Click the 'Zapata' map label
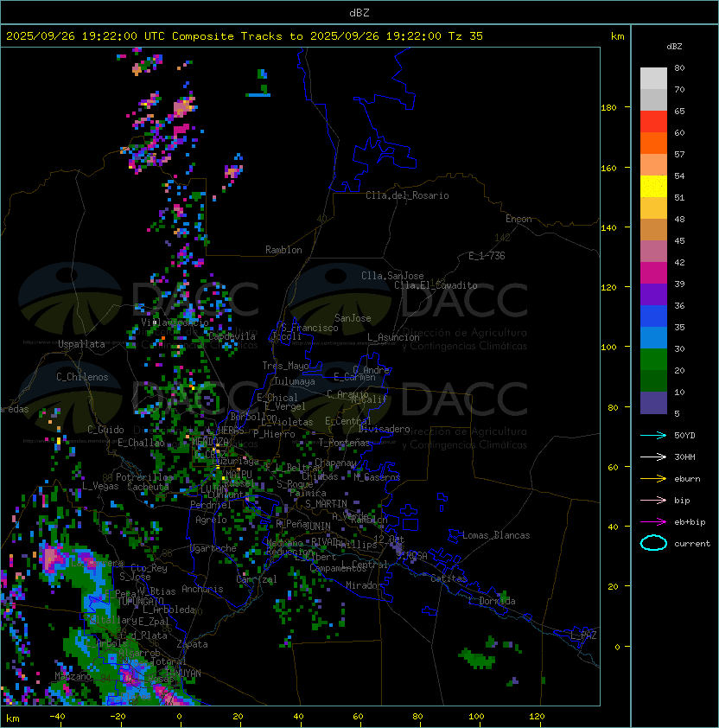Screen dimensions: 719x728 tap(192, 644)
